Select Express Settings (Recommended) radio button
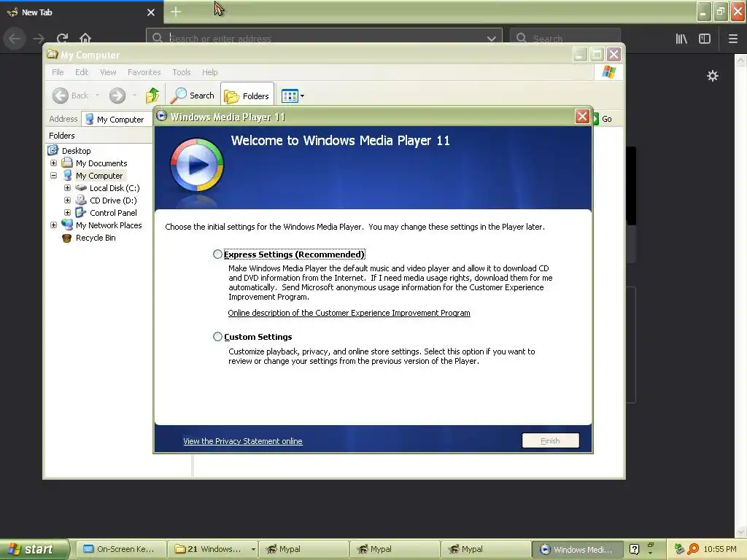Viewport: 747px width, 560px height. (217, 254)
